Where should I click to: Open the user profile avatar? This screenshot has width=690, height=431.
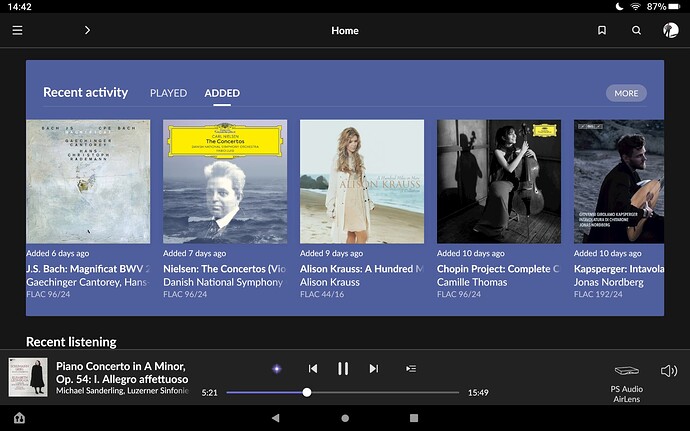pos(671,30)
